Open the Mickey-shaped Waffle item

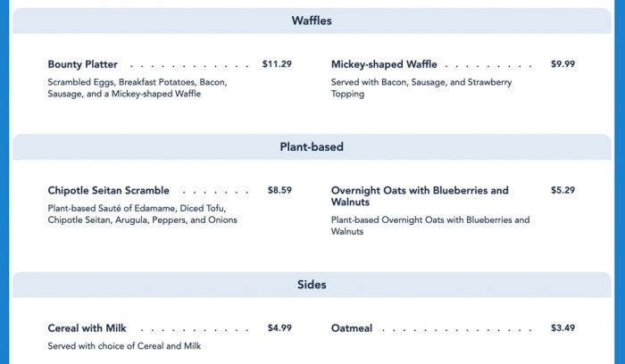pos(384,64)
